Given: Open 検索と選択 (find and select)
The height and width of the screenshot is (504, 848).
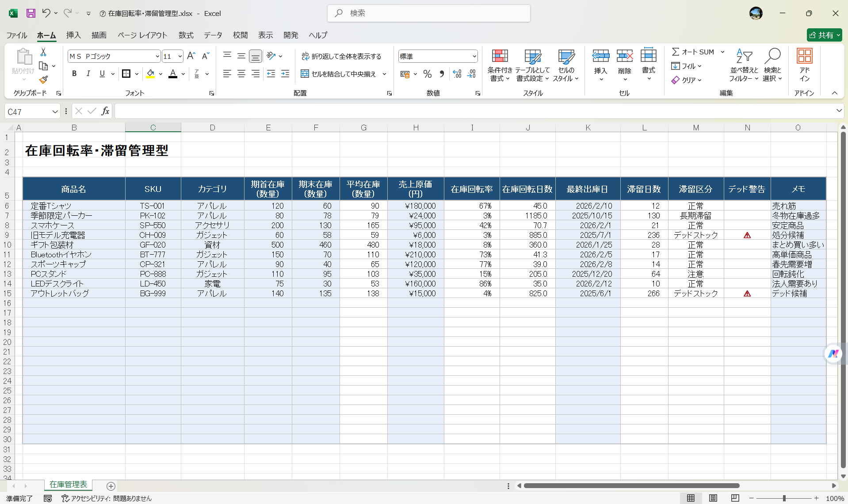Looking at the screenshot, I should click(x=772, y=66).
